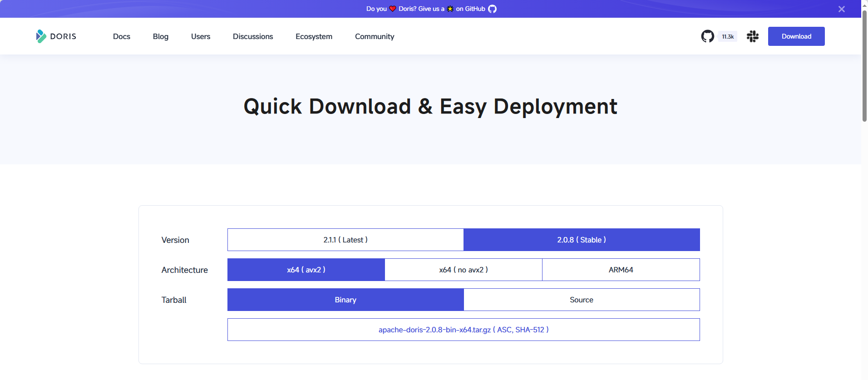
Task: Select version 2.0.8 (Stable)
Action: (x=582, y=240)
